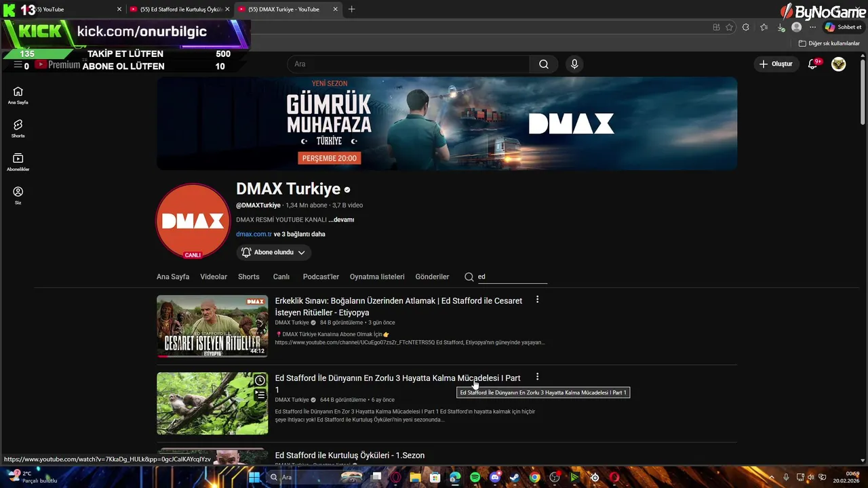Screen dimensions: 868x488
Task: Click the DMAX Turkiye channel avatar
Action: click(193, 221)
